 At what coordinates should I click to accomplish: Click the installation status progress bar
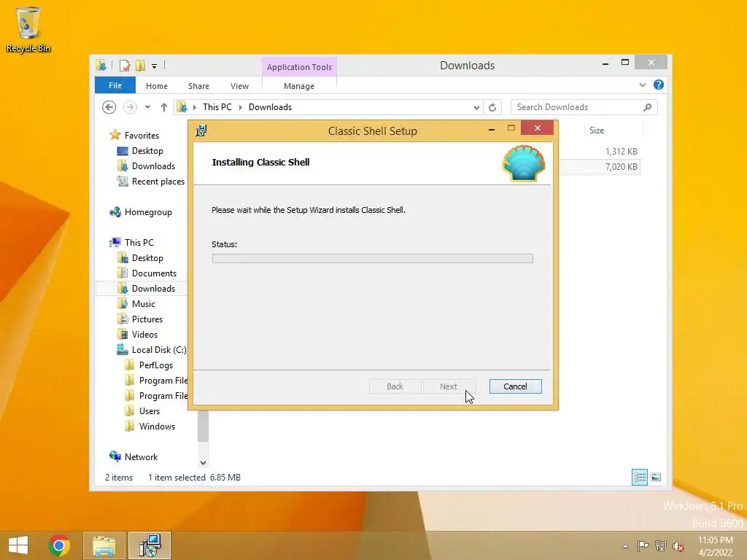[372, 258]
